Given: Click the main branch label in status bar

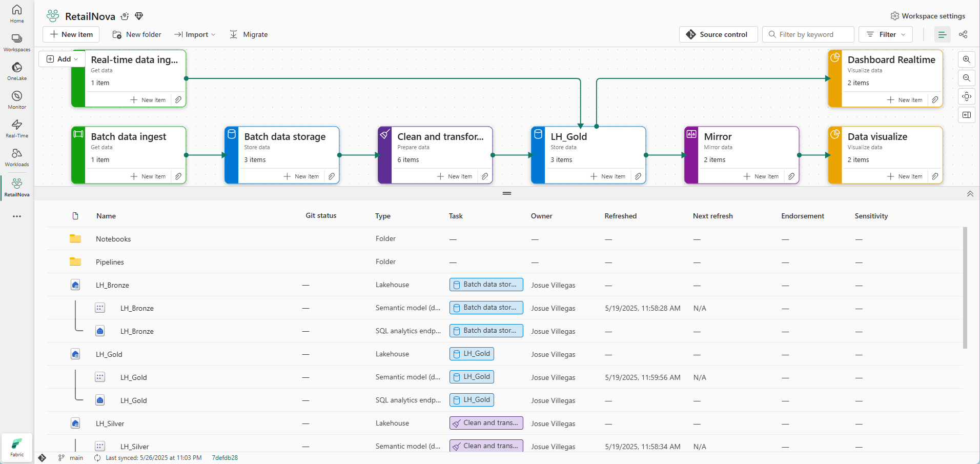Looking at the screenshot, I should click(x=76, y=458).
